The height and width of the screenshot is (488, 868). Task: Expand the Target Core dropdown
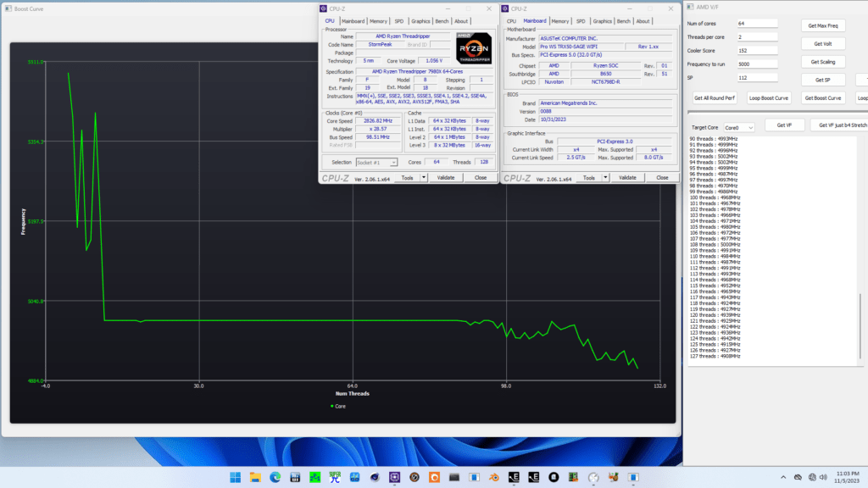tap(739, 128)
